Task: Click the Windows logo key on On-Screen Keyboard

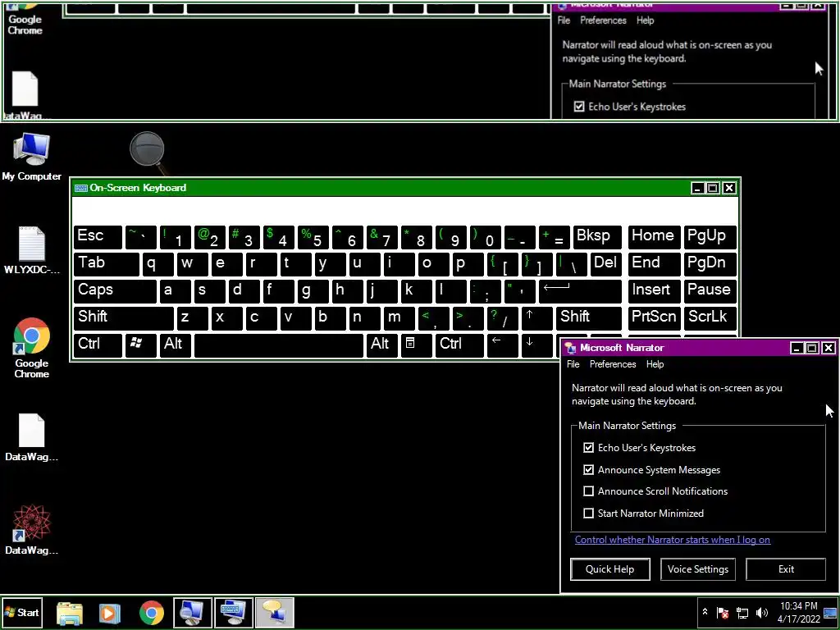Action: coord(141,345)
